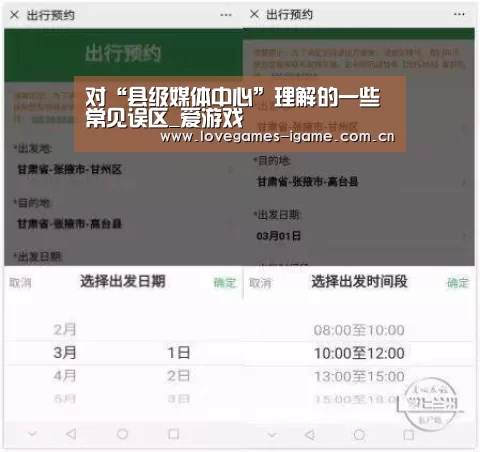
Task: Tap the right phone's back triangle button
Action: pos(310,435)
